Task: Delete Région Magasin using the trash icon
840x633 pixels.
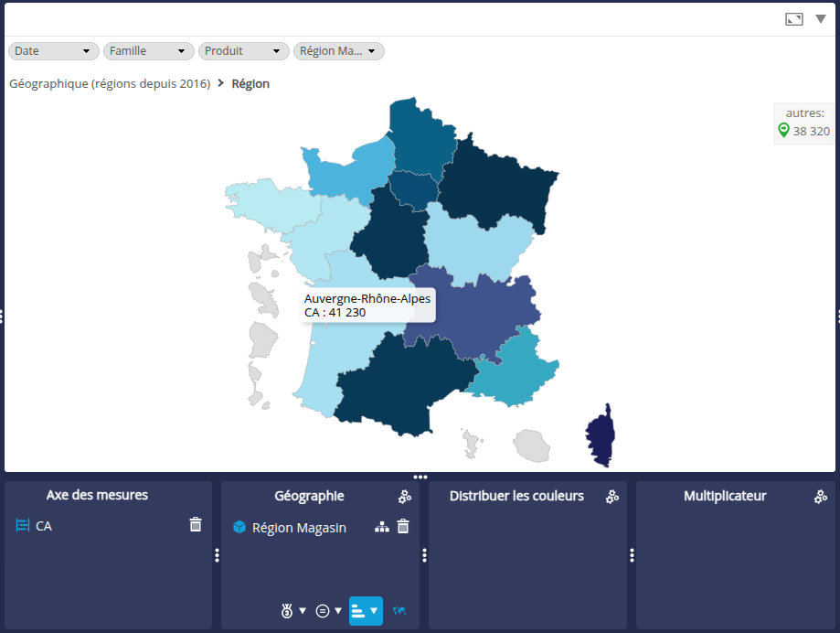Action: click(403, 527)
